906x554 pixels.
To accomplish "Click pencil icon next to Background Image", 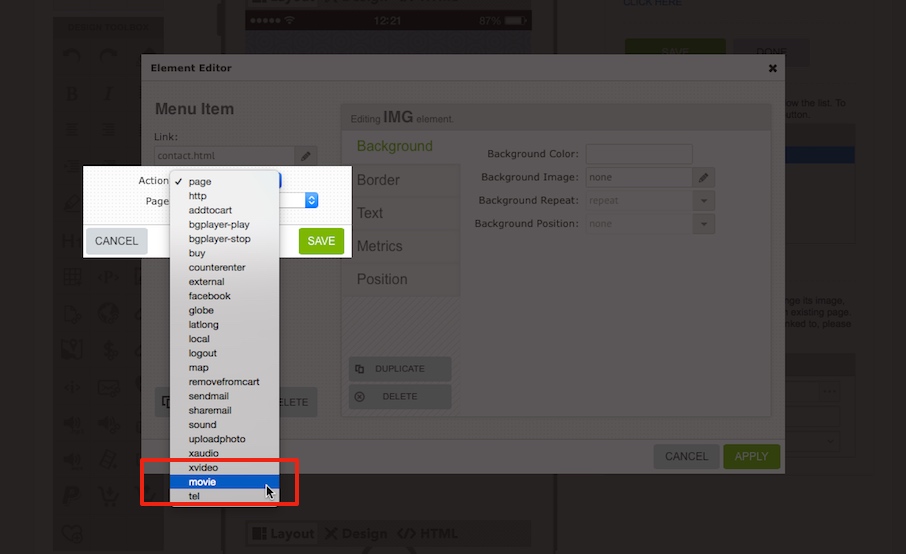I will (x=704, y=177).
